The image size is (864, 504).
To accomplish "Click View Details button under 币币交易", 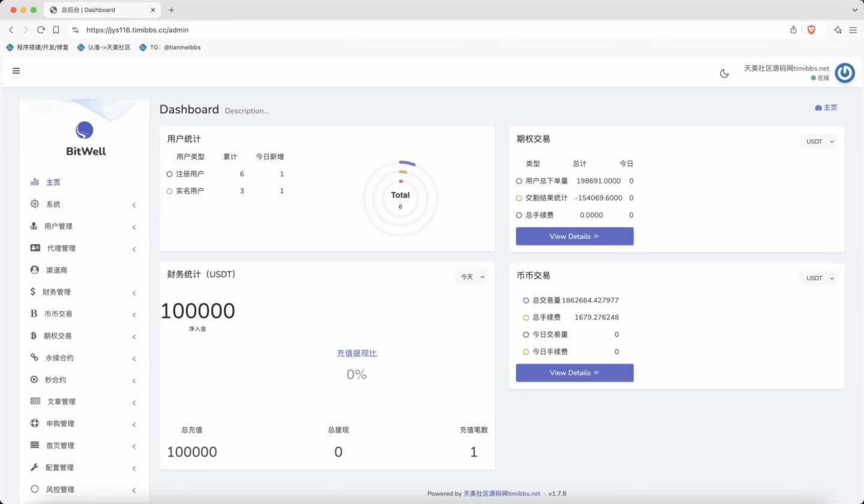I will click(574, 373).
